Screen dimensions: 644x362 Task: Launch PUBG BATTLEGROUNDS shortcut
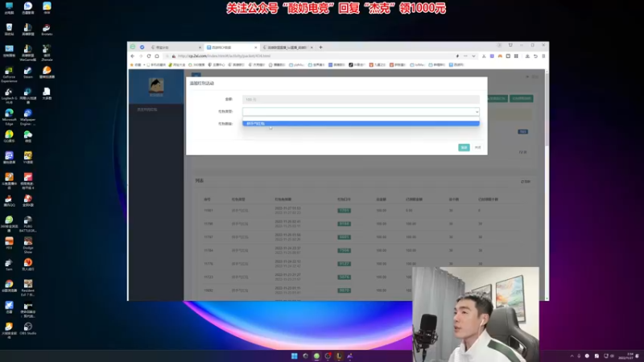(28, 224)
